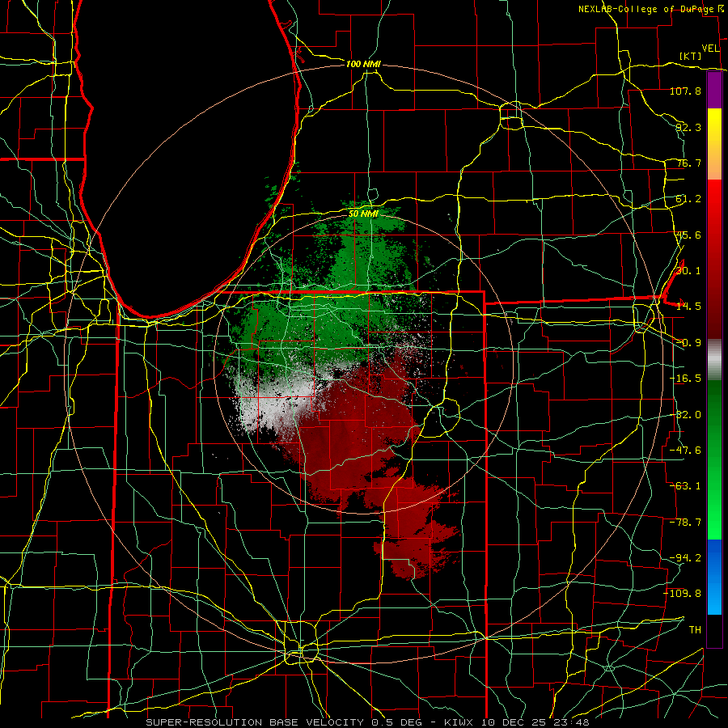Image resolution: width=728 pixels, height=728 pixels.
Task: Select the 107.8 velocity scale value
Action: [685, 91]
